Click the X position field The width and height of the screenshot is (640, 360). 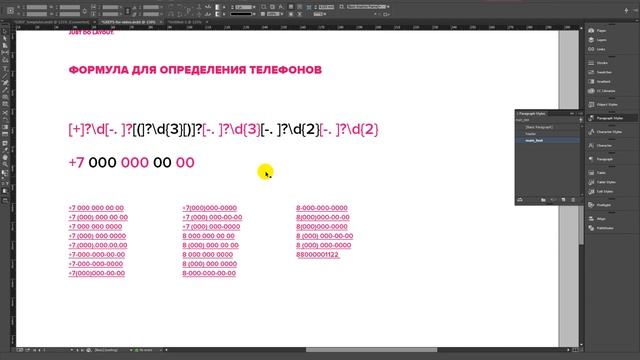[x=37, y=7]
